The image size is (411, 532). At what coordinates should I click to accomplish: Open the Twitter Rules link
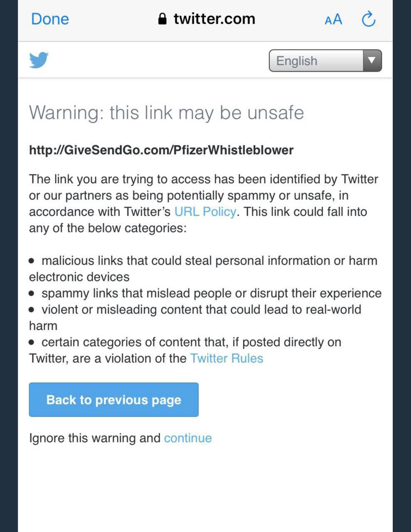pos(227,358)
